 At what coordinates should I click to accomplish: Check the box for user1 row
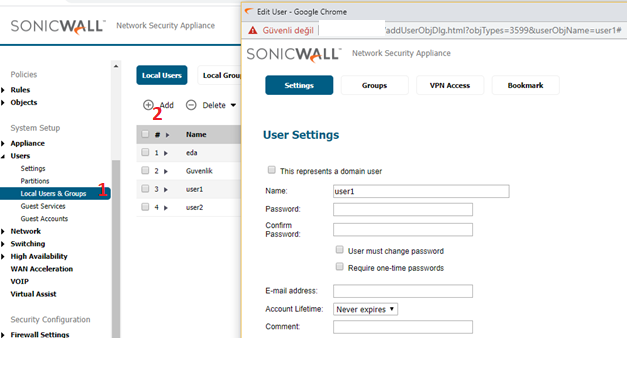145,188
